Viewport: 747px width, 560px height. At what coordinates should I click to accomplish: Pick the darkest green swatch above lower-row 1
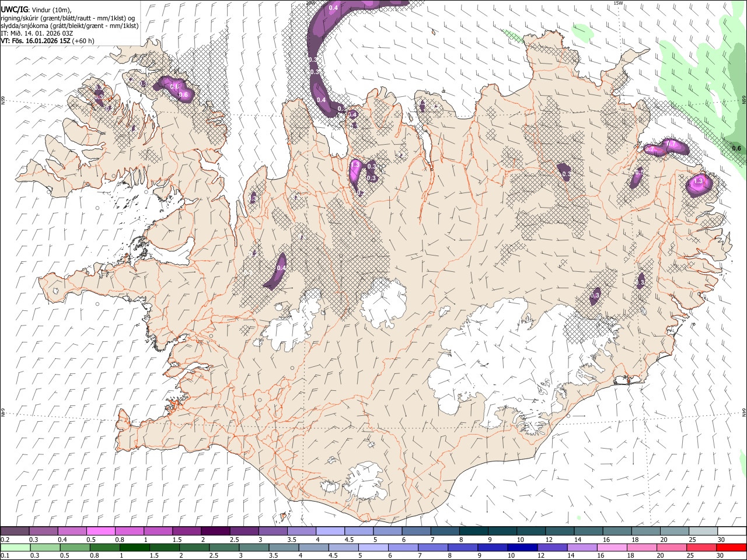coord(134,548)
